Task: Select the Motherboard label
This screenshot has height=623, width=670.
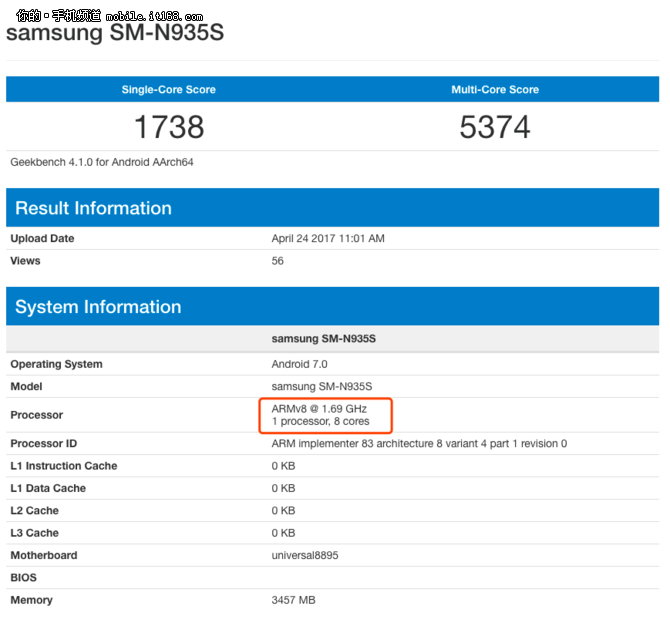Action: pos(44,555)
